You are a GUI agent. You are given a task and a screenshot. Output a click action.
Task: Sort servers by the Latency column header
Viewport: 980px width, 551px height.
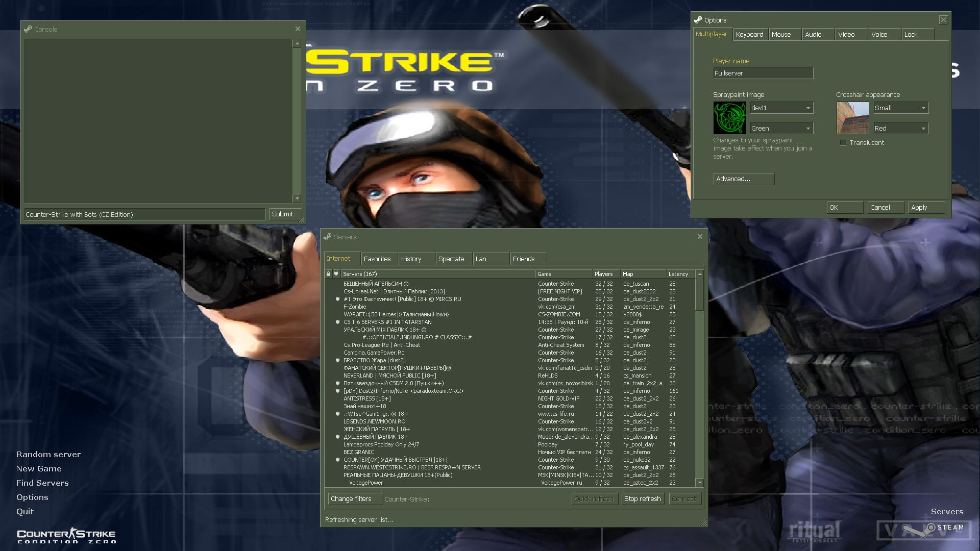click(681, 274)
